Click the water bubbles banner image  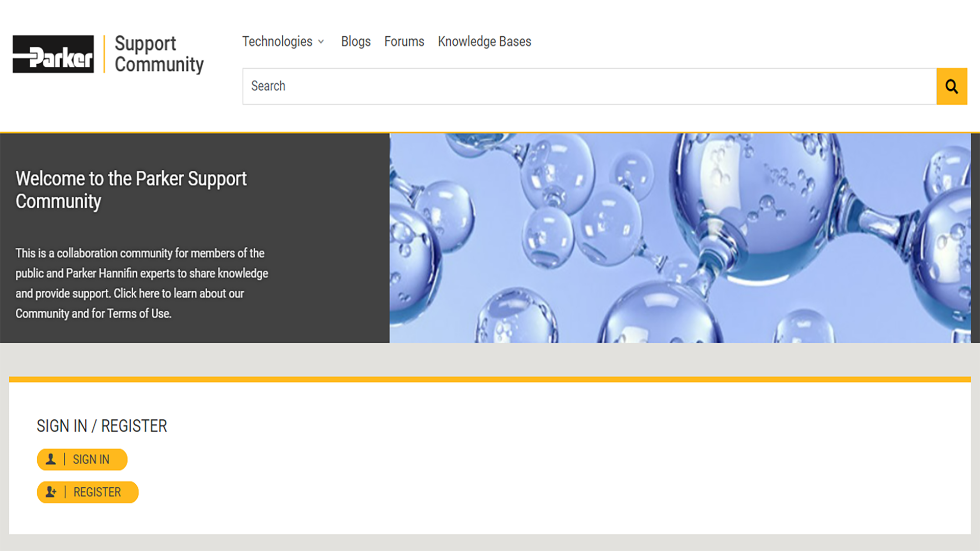coord(679,238)
